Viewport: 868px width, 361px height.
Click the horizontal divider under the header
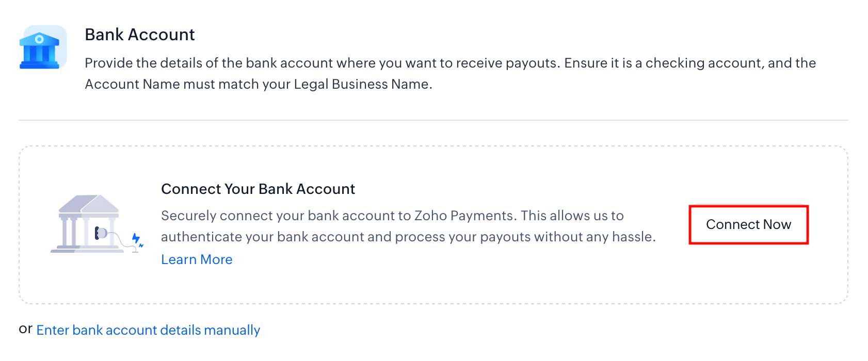(433, 120)
